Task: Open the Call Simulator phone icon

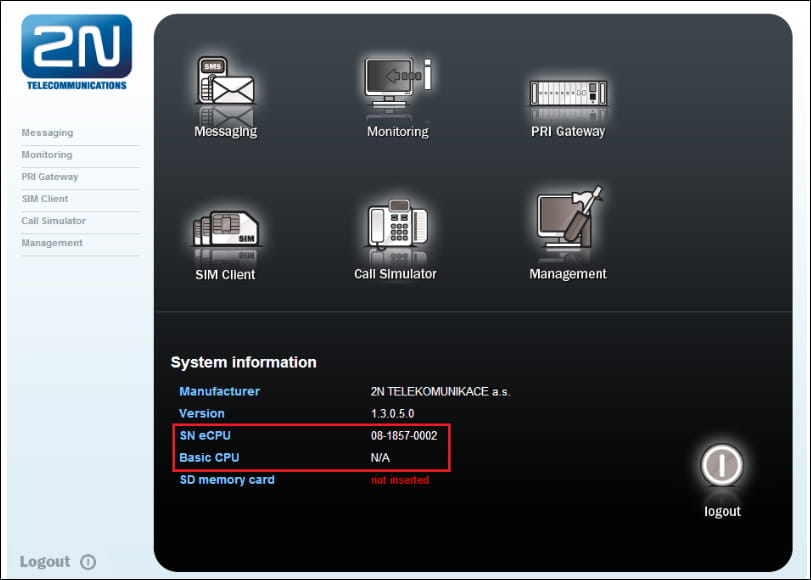Action: click(397, 223)
